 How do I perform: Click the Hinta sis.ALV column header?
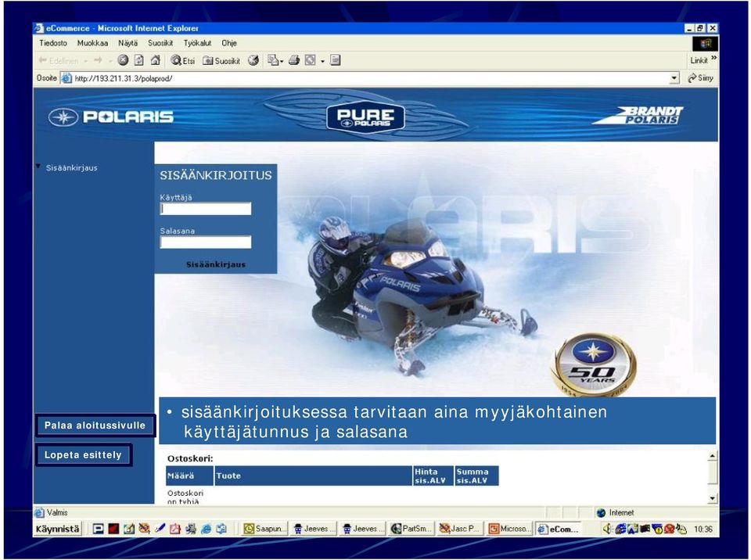click(x=433, y=476)
